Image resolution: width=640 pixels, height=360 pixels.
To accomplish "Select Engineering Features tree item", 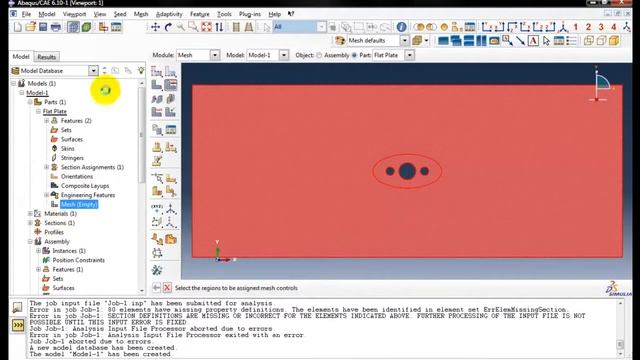I will (88, 195).
